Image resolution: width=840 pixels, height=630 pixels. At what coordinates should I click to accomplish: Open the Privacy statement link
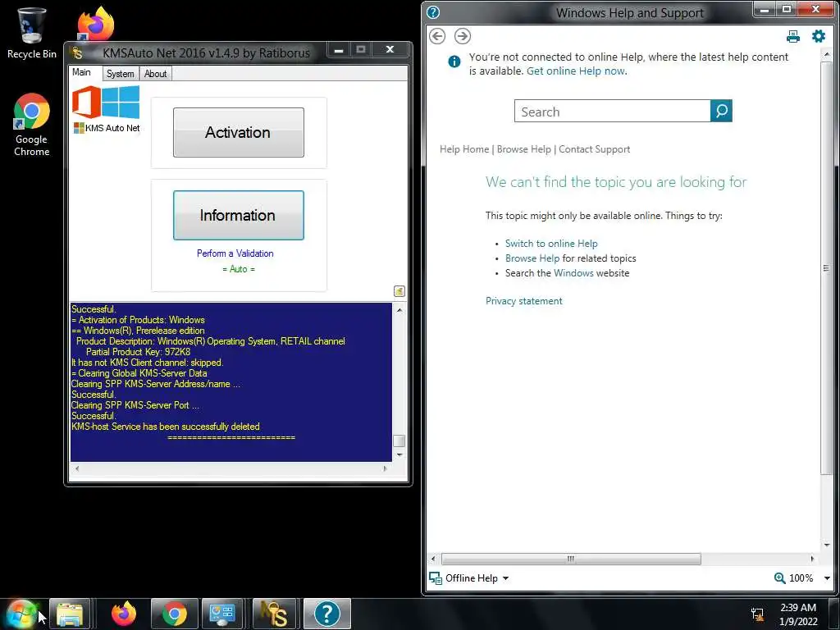524,300
